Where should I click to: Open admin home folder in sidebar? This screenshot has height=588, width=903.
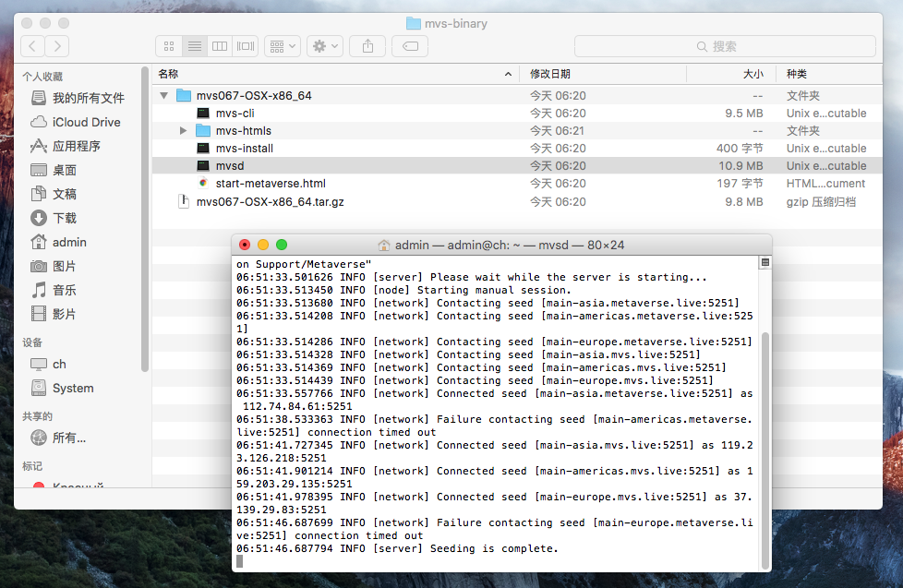pyautogui.click(x=59, y=243)
